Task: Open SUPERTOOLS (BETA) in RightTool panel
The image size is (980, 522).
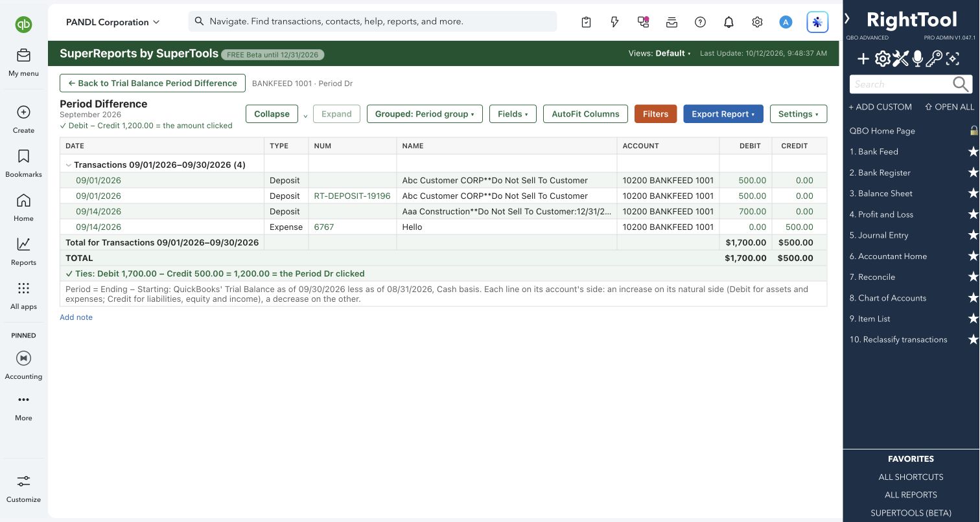Action: point(911,513)
